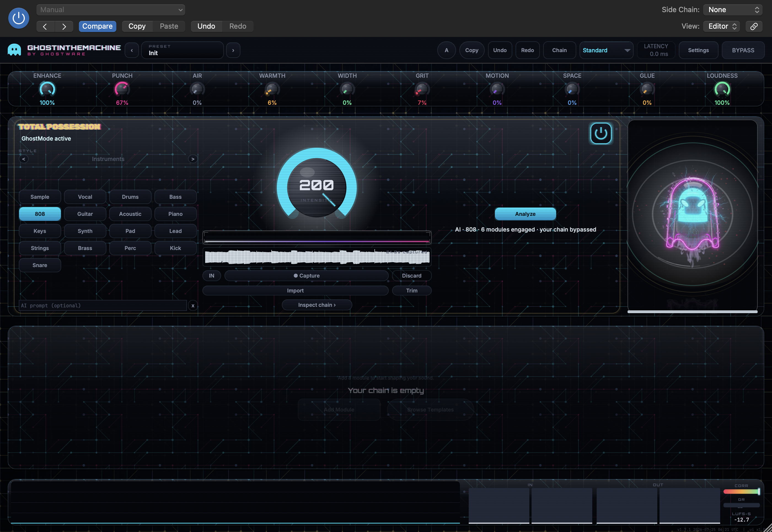This screenshot has height=532, width=772.
Task: Toggle the IN monitor button
Action: coord(211,276)
